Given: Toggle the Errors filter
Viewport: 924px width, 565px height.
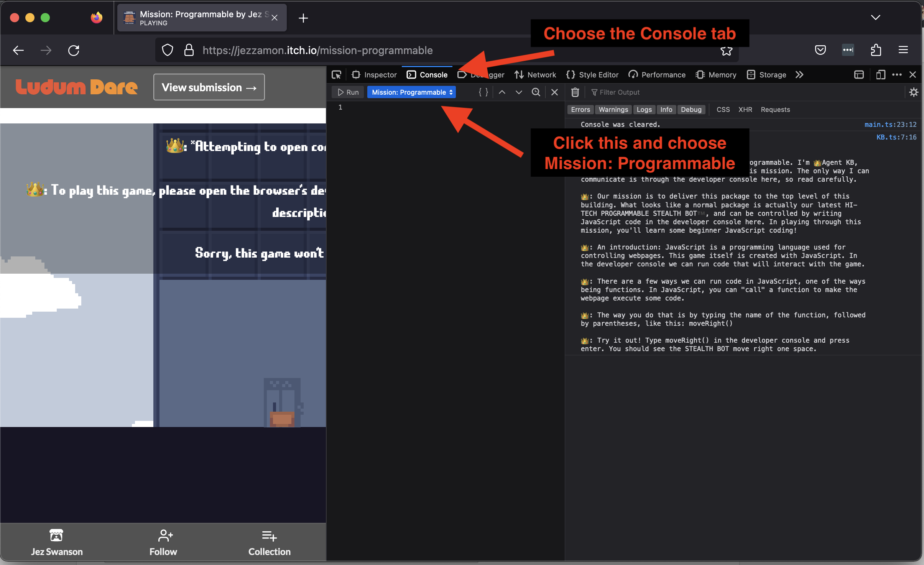Looking at the screenshot, I should pos(580,110).
